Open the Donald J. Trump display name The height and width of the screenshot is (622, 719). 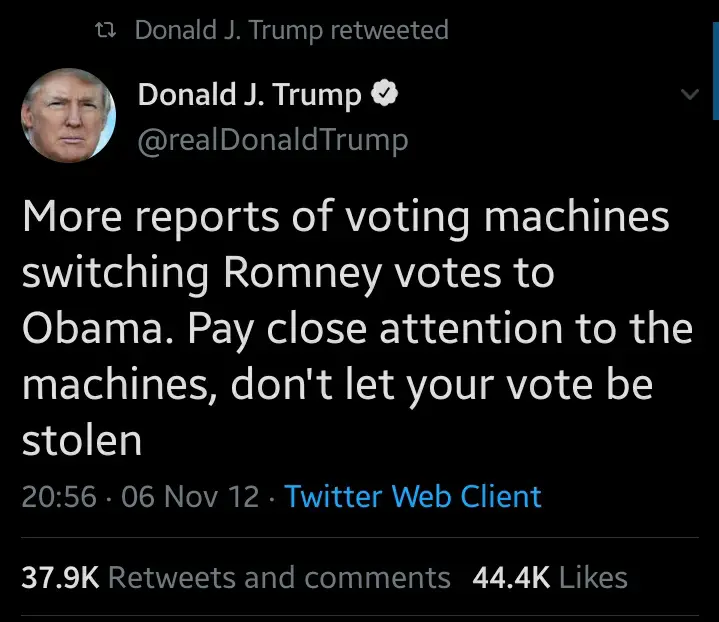(249, 96)
